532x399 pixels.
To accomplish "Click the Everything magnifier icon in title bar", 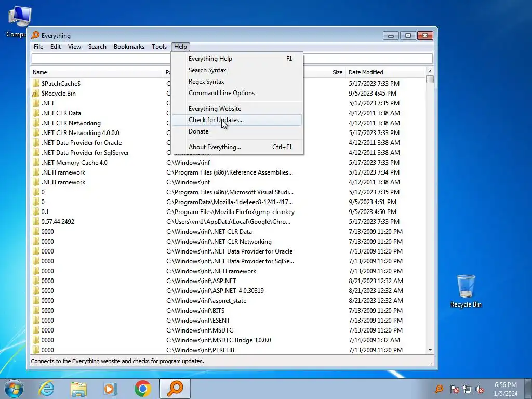I will pyautogui.click(x=35, y=36).
